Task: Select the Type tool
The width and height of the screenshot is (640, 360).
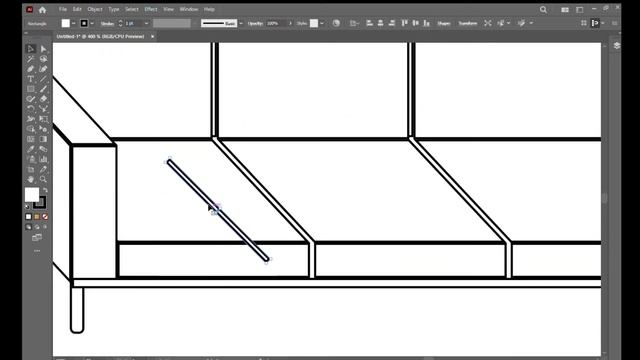Action: pyautogui.click(x=31, y=79)
